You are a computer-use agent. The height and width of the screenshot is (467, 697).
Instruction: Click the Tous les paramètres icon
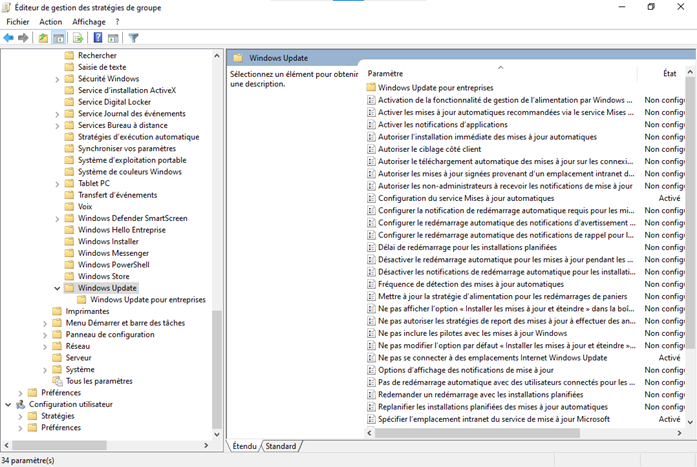[57, 381]
